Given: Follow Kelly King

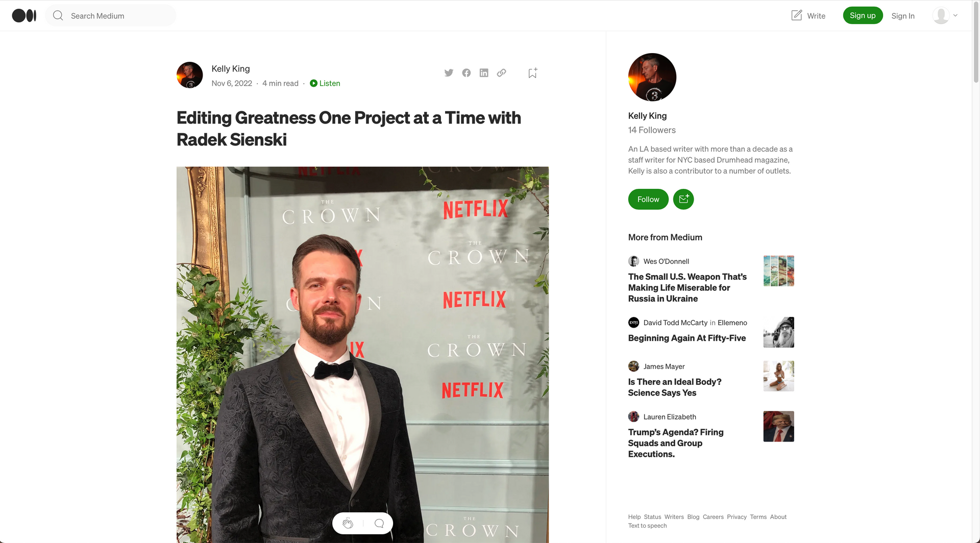Looking at the screenshot, I should pyautogui.click(x=648, y=199).
